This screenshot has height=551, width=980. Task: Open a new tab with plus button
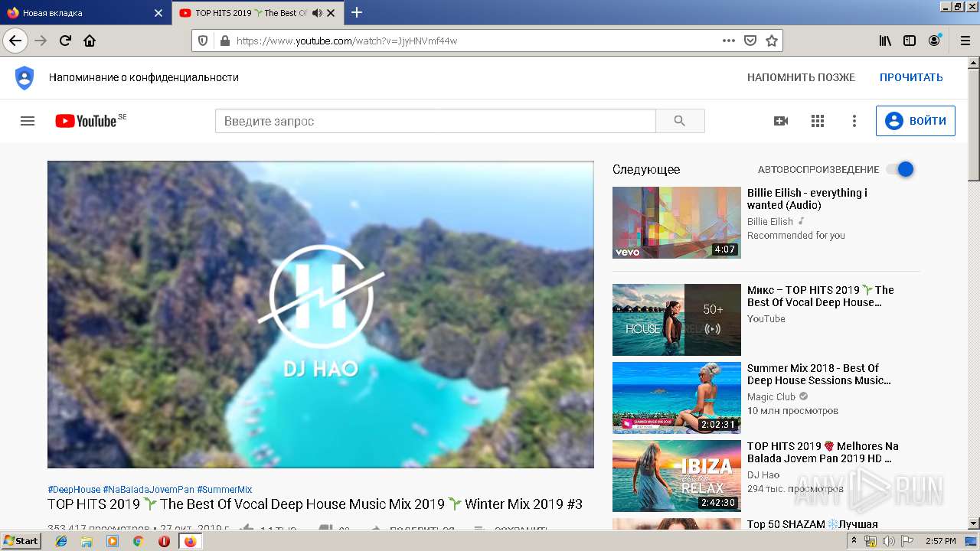click(x=357, y=12)
